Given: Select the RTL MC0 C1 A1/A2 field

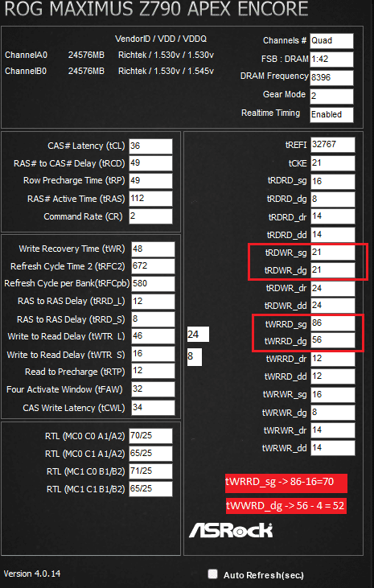Looking at the screenshot, I should pyautogui.click(x=150, y=454).
